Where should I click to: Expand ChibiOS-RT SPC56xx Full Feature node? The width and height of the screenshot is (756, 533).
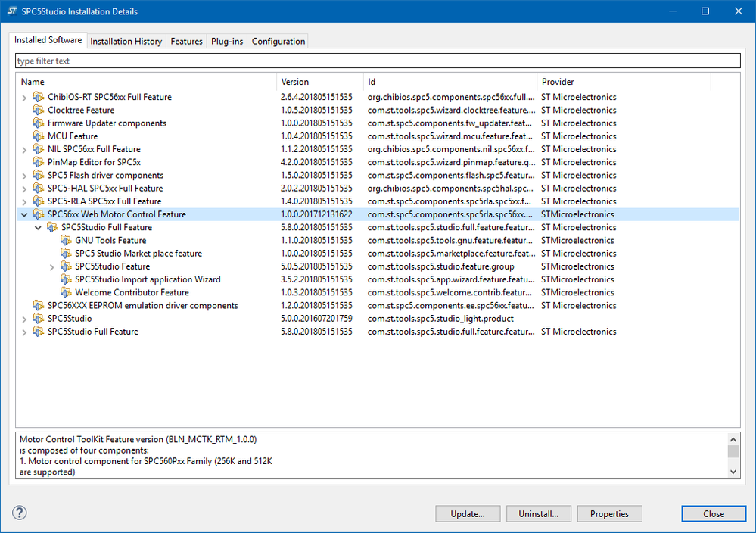click(x=24, y=98)
